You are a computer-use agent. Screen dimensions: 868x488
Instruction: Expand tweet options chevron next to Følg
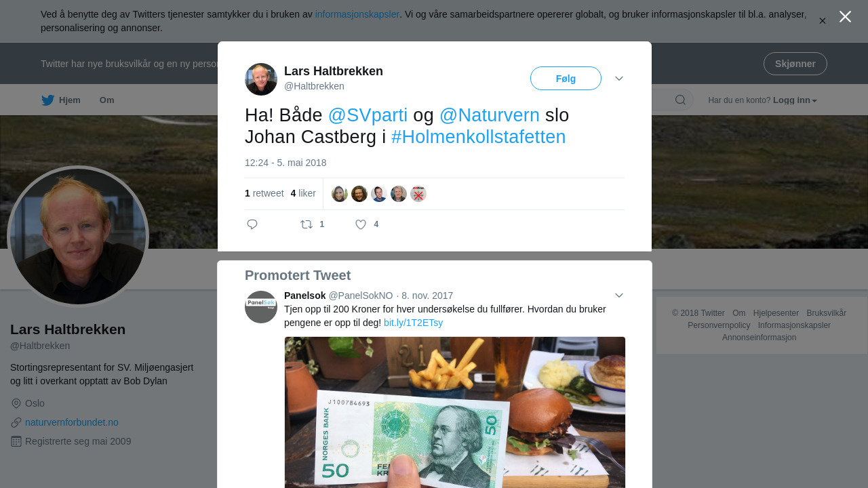pyautogui.click(x=619, y=79)
